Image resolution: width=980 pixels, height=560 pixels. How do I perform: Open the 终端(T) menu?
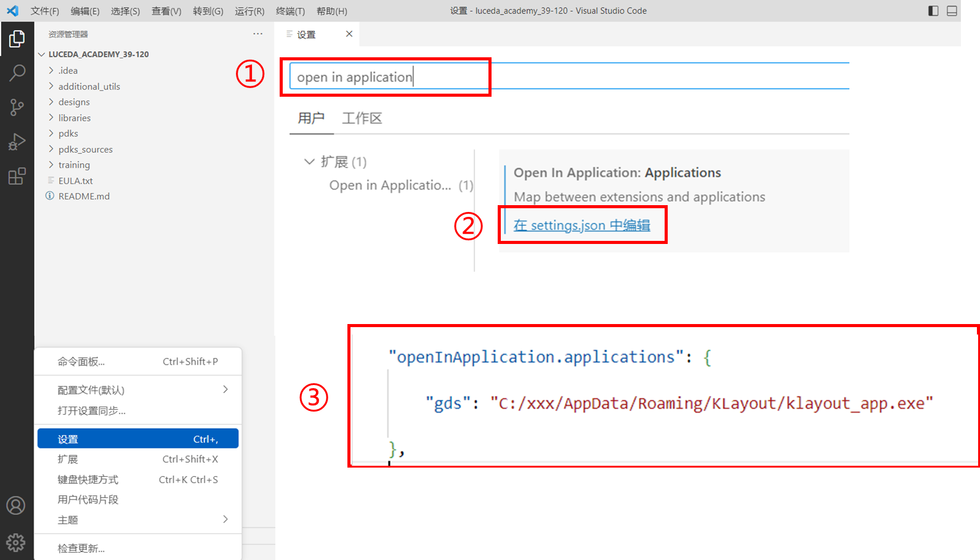[290, 11]
